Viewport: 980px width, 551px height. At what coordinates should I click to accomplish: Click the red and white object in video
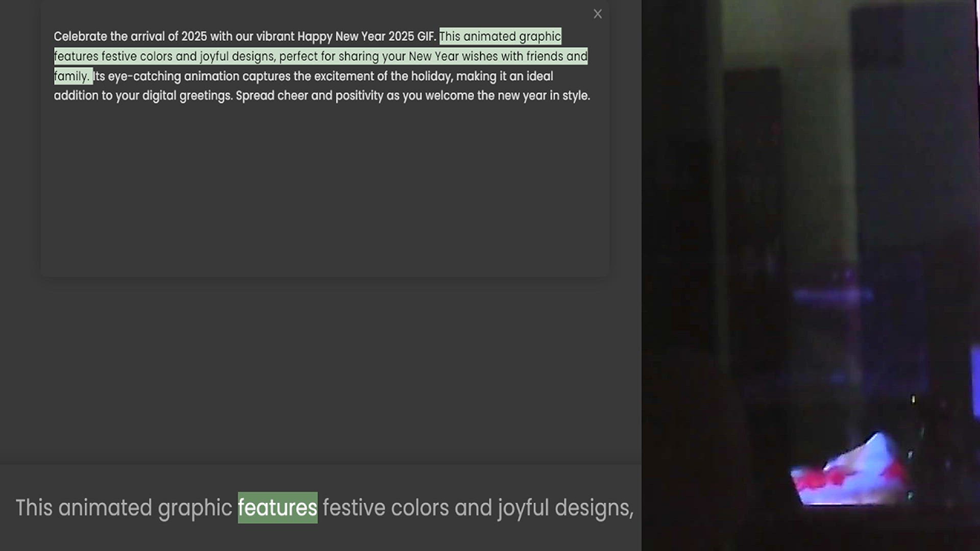click(x=850, y=474)
